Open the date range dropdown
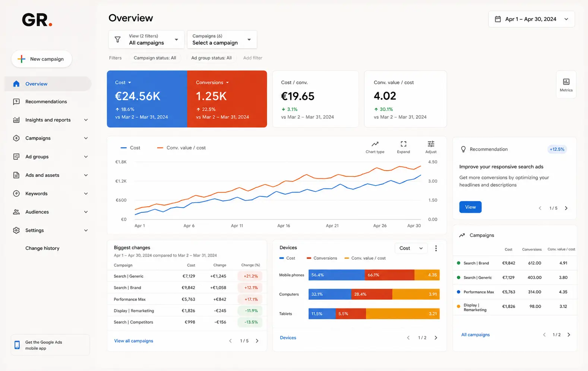 coord(531,19)
